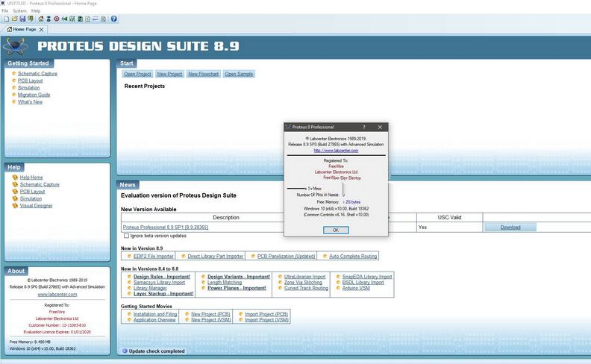This screenshot has width=591, height=364.
Task: Click the Open Sample button
Action: click(x=239, y=75)
